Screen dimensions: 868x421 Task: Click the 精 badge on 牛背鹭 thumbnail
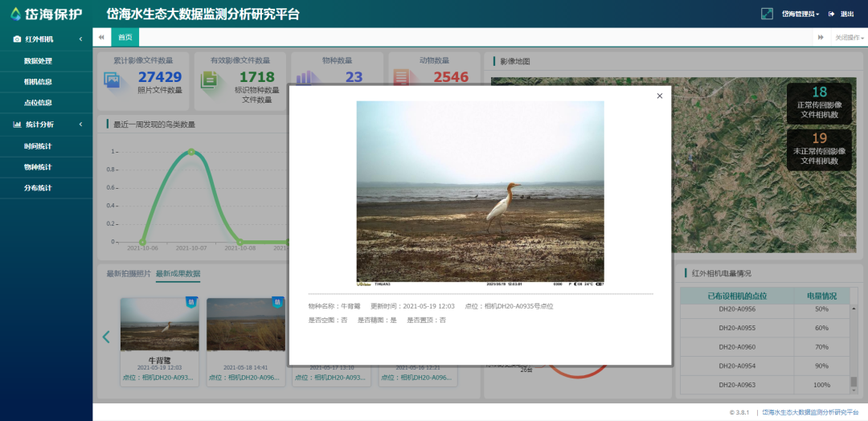click(191, 302)
